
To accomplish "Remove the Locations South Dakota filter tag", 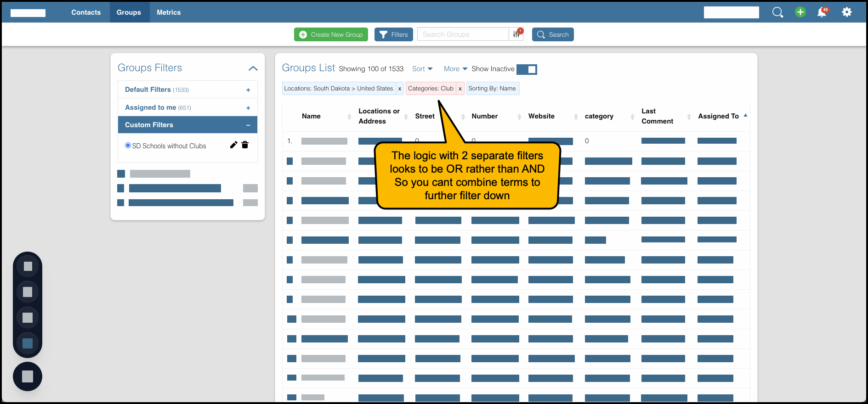I will coord(400,89).
